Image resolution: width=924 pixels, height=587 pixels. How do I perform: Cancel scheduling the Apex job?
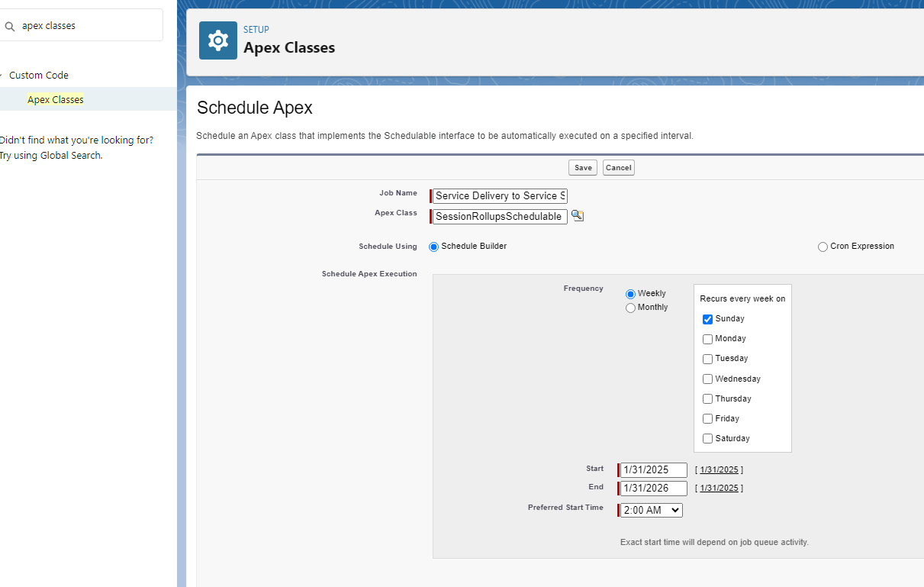pos(619,168)
